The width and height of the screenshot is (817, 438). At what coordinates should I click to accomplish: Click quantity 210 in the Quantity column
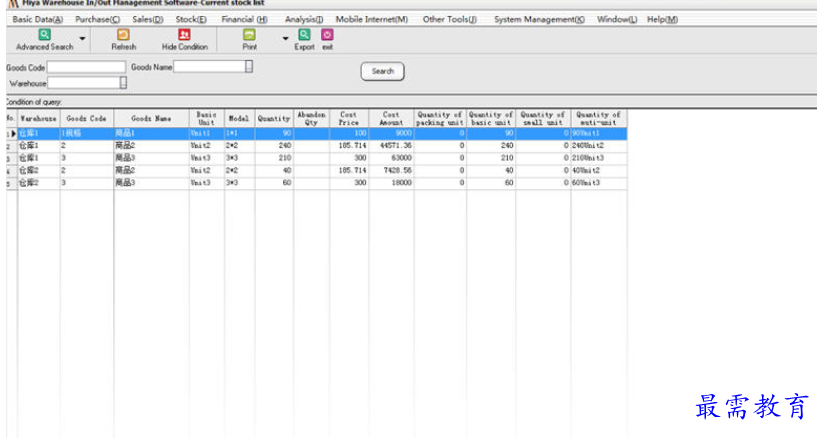274,158
